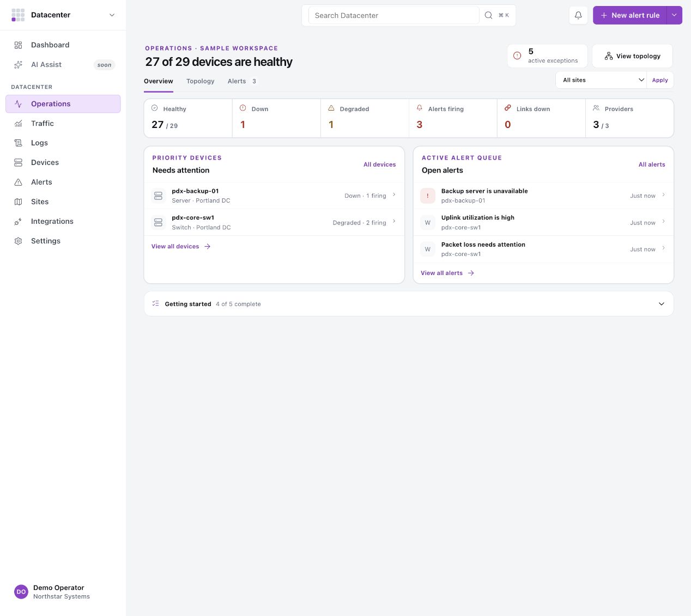
Task: Click the New alert rule button
Action: 630,15
